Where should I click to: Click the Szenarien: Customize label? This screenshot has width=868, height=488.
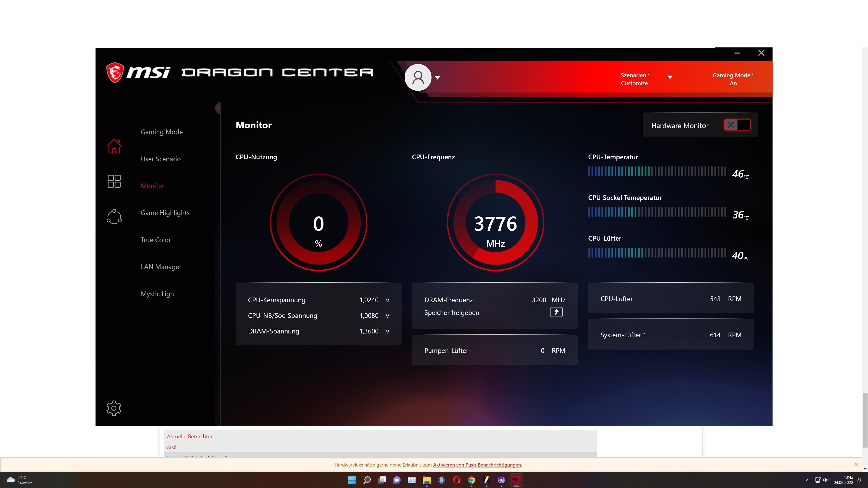pyautogui.click(x=635, y=79)
